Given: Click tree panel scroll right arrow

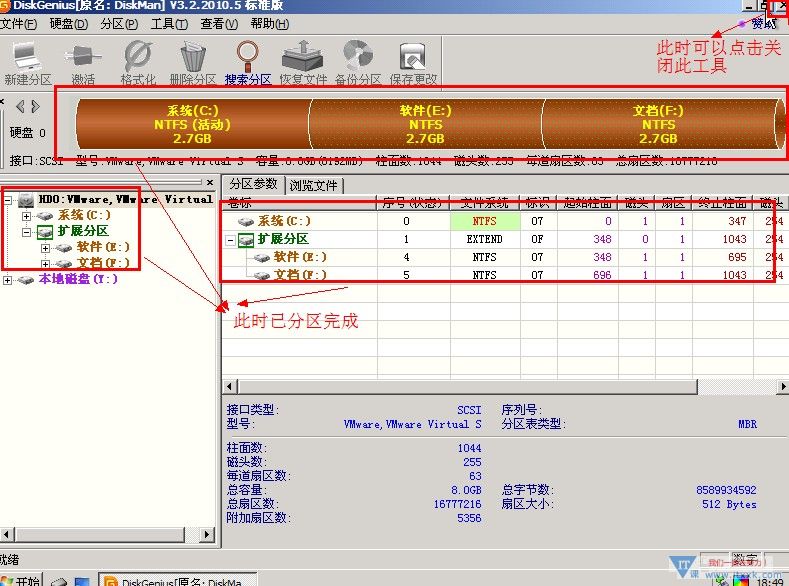Looking at the screenshot, I should click(x=206, y=534).
